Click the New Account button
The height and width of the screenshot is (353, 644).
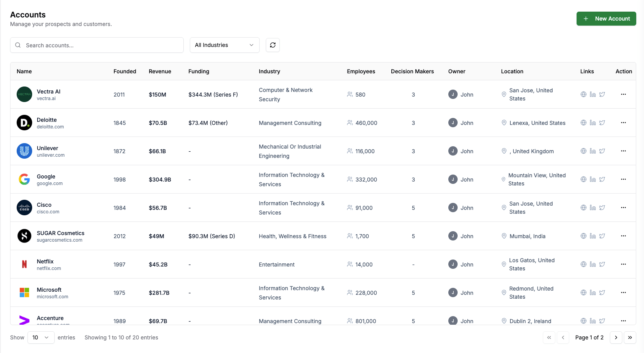click(606, 18)
